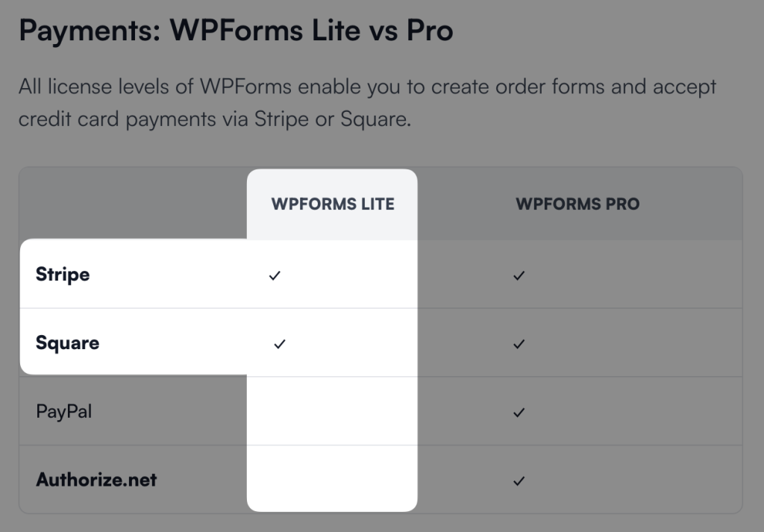This screenshot has height=532, width=764.
Task: Click the blank top-left table header cell
Action: [x=133, y=204]
